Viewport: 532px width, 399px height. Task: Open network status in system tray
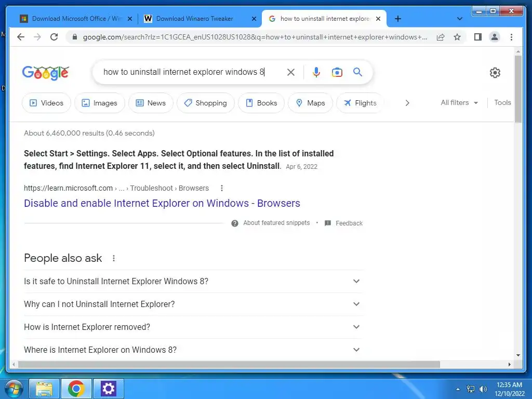[471, 389]
